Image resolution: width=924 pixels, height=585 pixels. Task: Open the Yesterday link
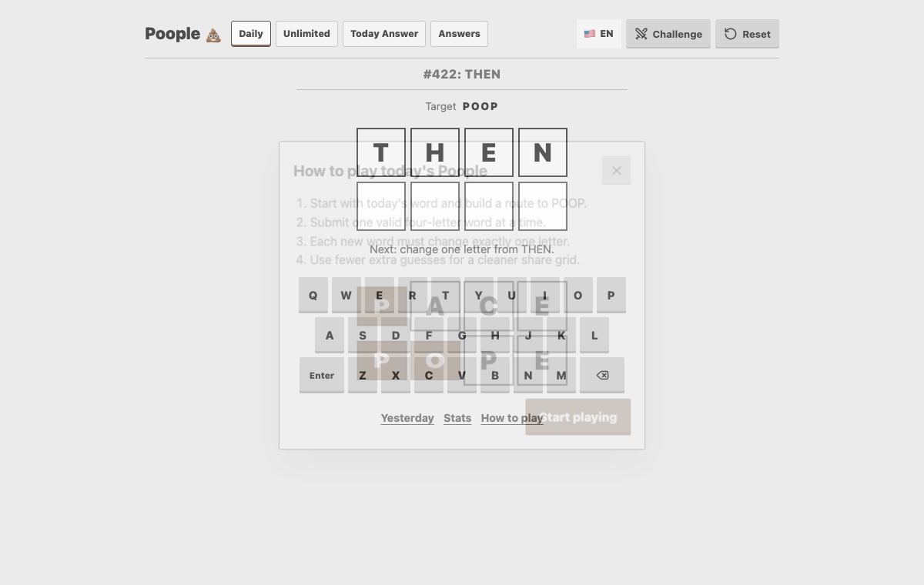click(x=407, y=418)
